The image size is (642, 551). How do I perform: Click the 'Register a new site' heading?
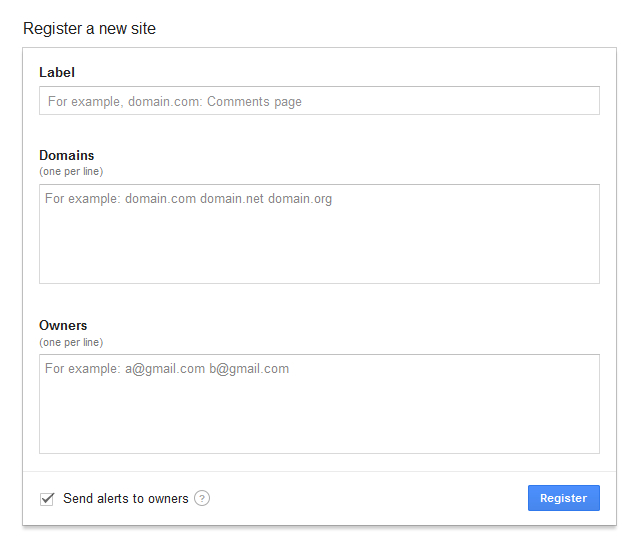coord(90,29)
